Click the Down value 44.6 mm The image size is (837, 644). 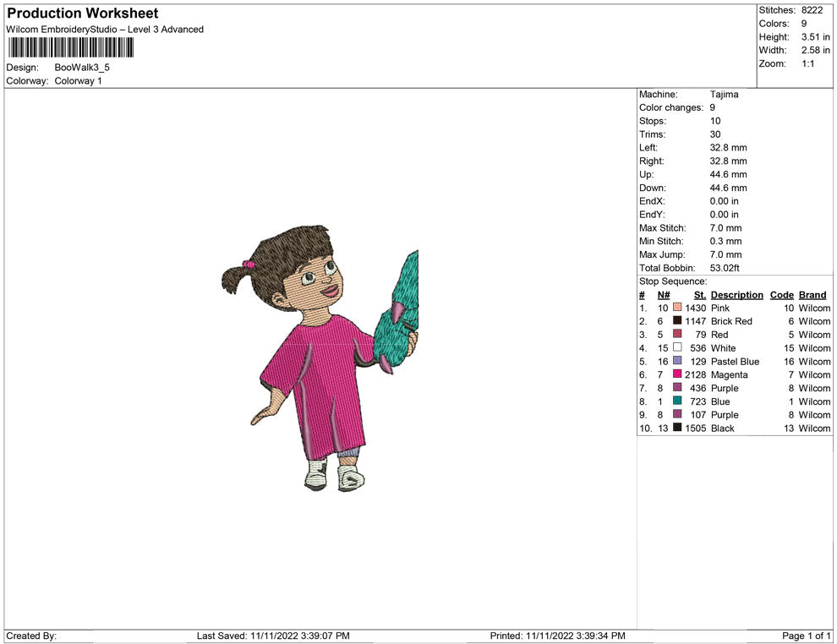728,188
